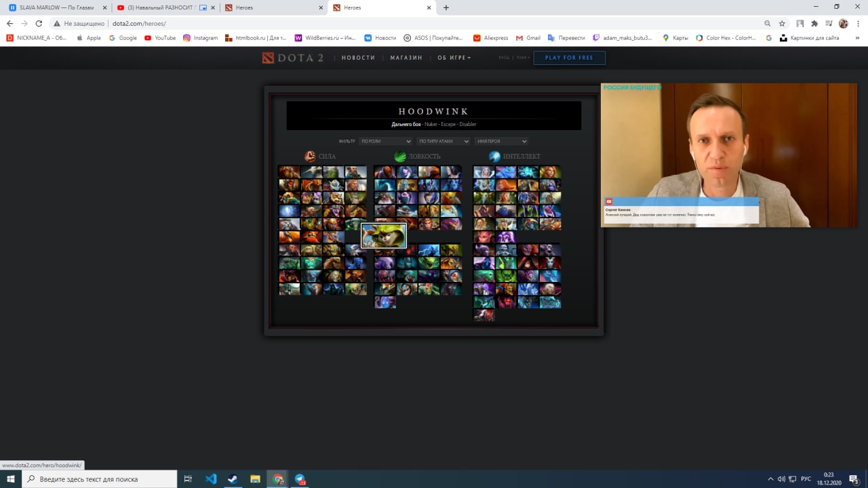Open the Instagram bookmark
This screenshot has width=868, height=488.
pyautogui.click(x=201, y=38)
